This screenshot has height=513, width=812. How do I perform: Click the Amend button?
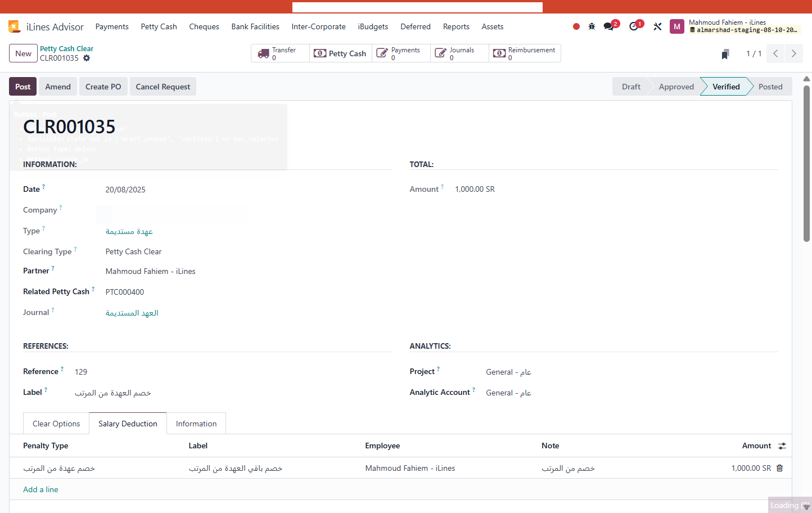click(58, 87)
